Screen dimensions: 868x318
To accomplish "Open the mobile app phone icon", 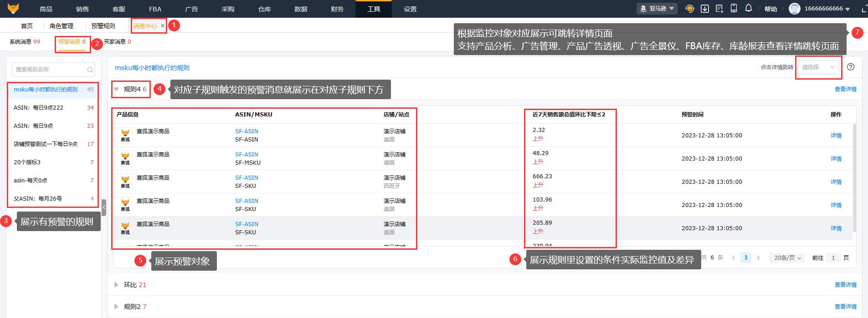I will pyautogui.click(x=734, y=8).
